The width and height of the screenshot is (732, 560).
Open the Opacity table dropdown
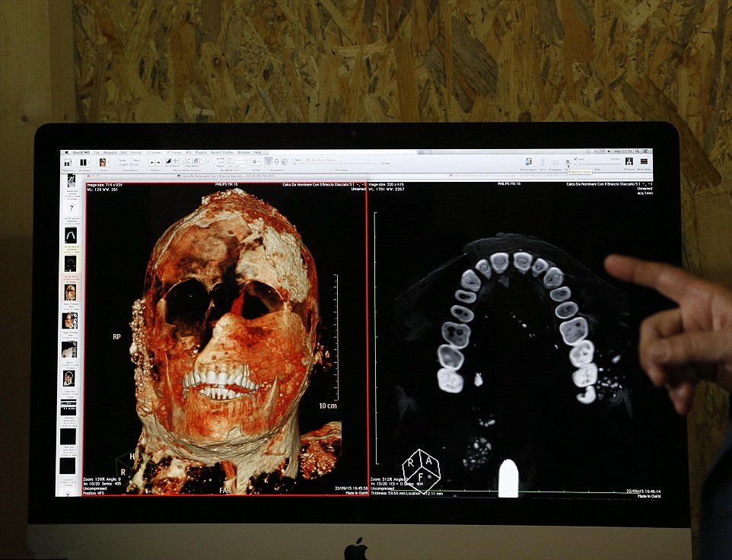236,166
